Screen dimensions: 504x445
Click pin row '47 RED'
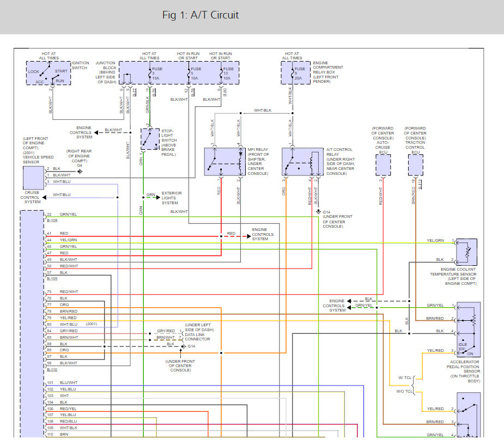coord(57,253)
